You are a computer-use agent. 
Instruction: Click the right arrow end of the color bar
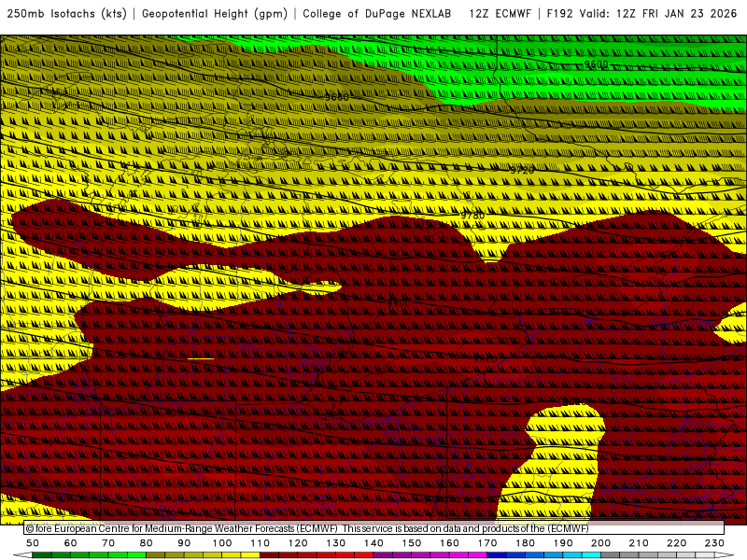click(x=725, y=555)
